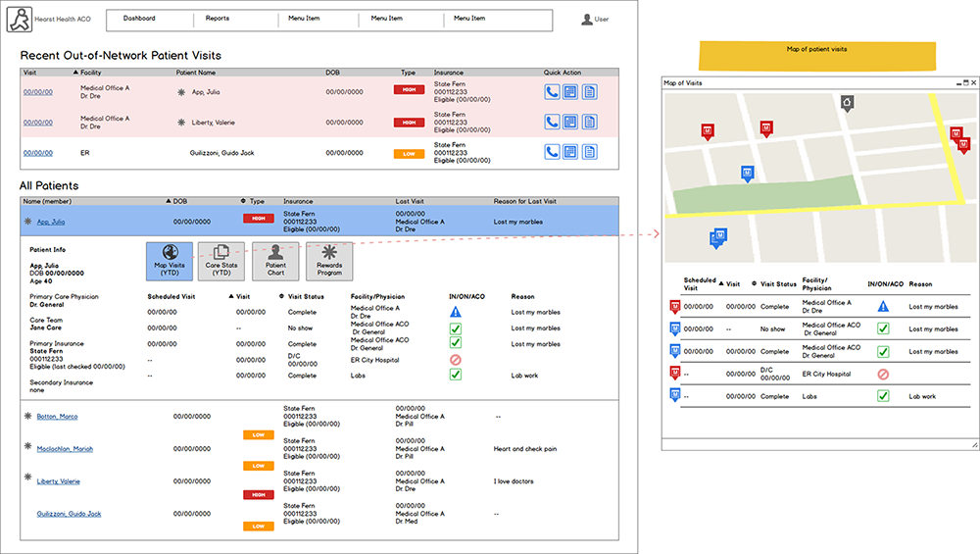Open Care Stats (YTD) panel
The width and height of the screenshot is (980, 554).
[x=220, y=261]
